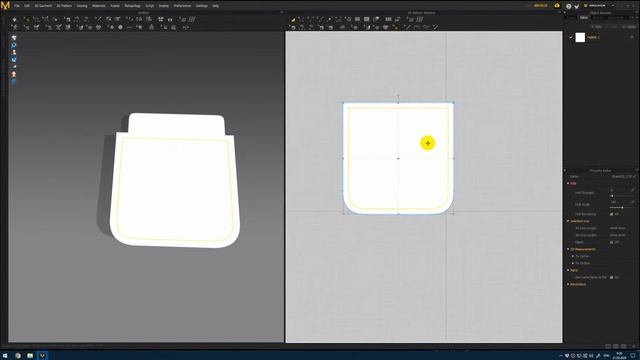Click the three vertical bars icon in 2D toolbar
The height and width of the screenshot is (360, 640).
tap(389, 19)
